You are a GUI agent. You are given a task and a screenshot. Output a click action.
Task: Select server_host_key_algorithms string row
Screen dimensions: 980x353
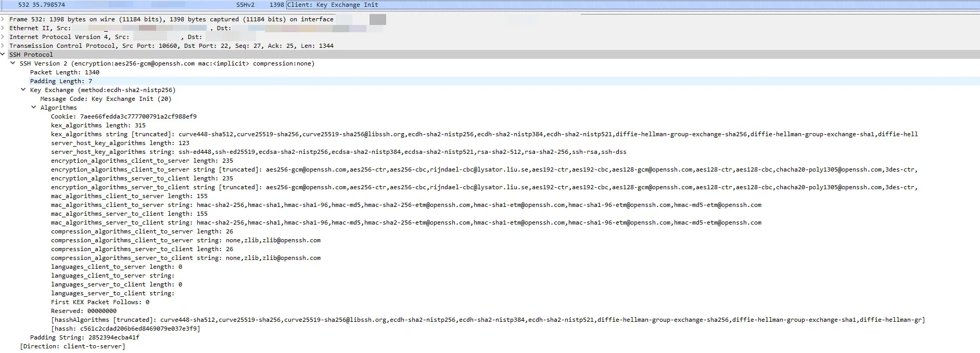pyautogui.click(x=339, y=152)
